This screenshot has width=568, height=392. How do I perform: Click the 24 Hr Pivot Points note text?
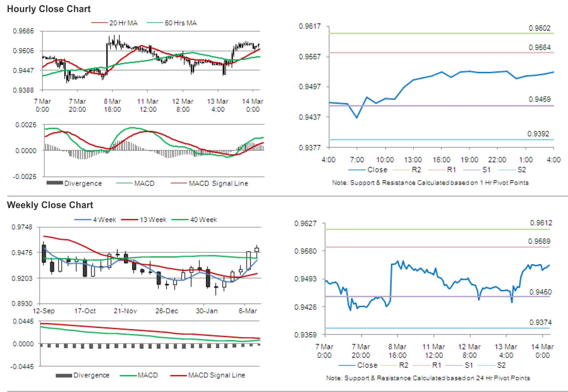pyautogui.click(x=428, y=378)
